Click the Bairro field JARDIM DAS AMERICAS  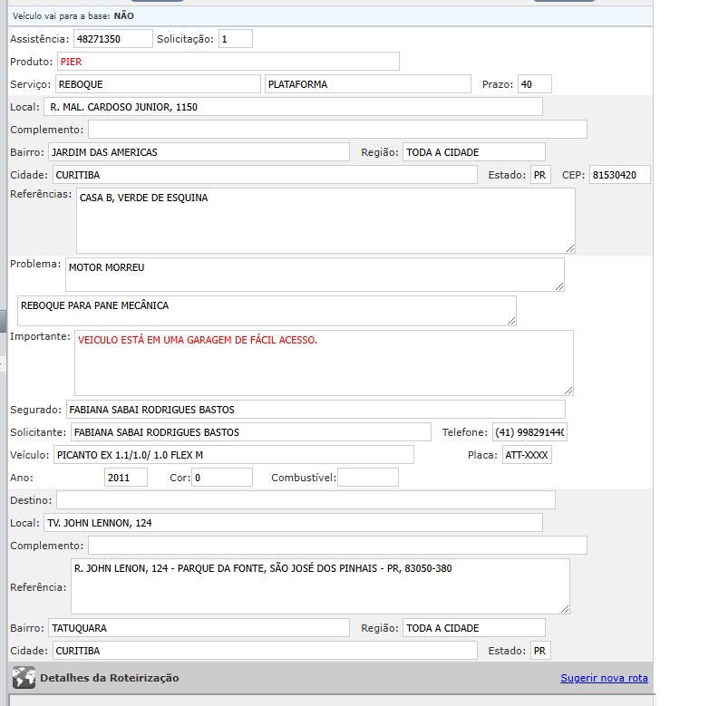click(x=199, y=151)
